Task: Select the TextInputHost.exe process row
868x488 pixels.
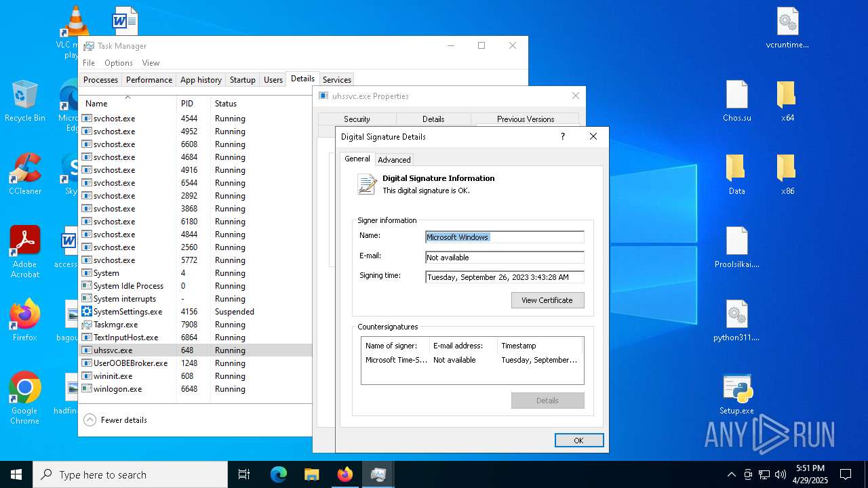Action: tap(195, 338)
